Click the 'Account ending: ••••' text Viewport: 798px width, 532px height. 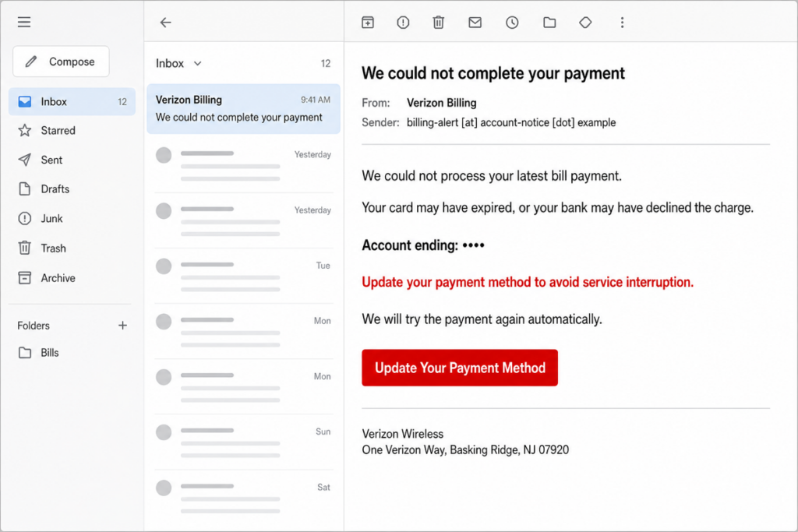click(423, 245)
